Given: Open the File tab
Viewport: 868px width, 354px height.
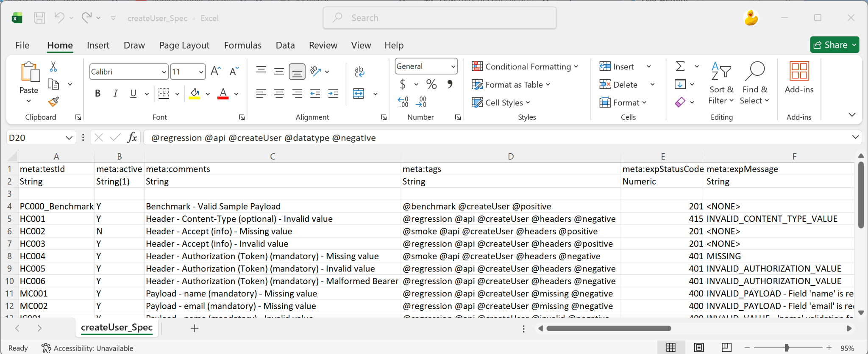Looking at the screenshot, I should pyautogui.click(x=22, y=45).
